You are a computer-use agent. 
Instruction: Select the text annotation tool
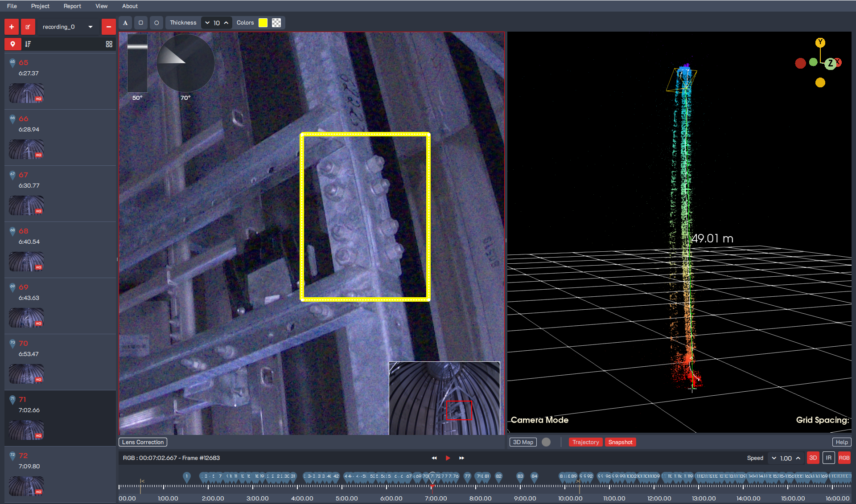125,23
